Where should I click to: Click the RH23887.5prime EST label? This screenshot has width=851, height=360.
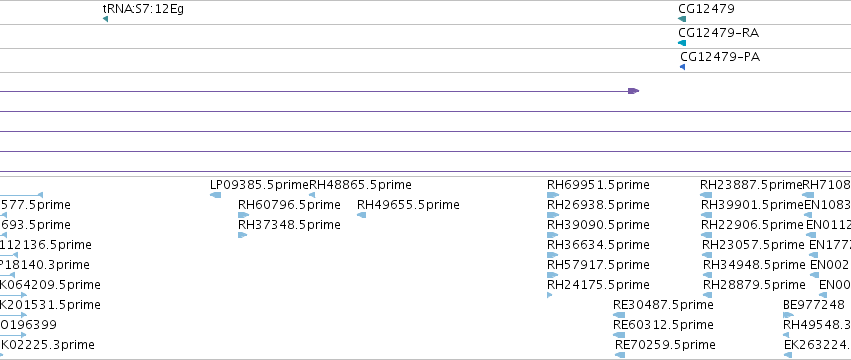pyautogui.click(x=751, y=185)
